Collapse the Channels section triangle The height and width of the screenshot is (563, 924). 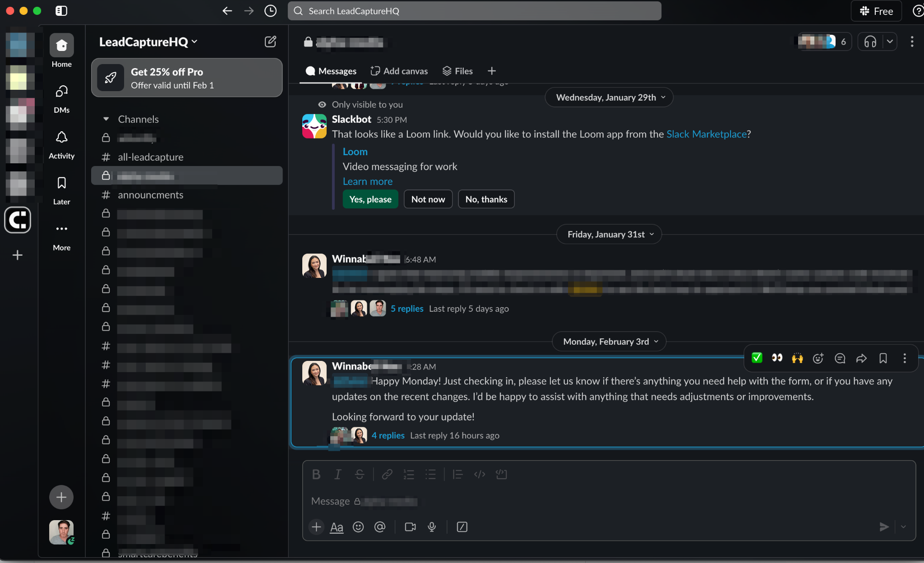coord(106,119)
